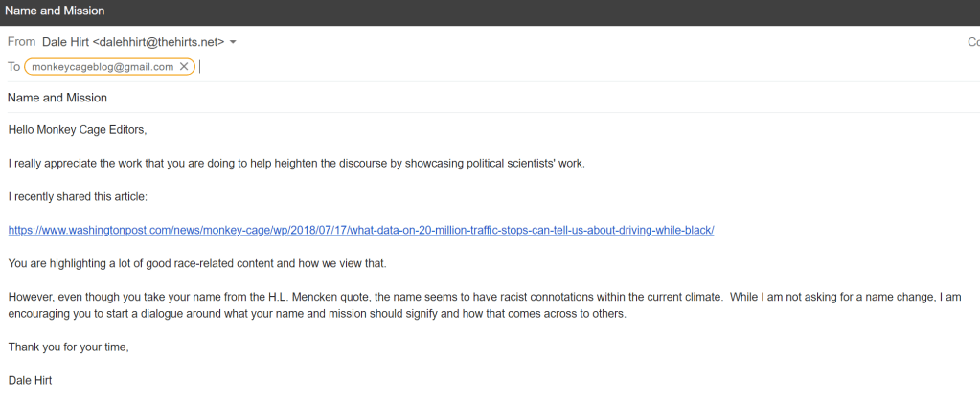Place cursor on 'Hello Monkey Cage Editors' line
Image resolution: width=980 pixels, height=403 pixels.
tap(78, 129)
